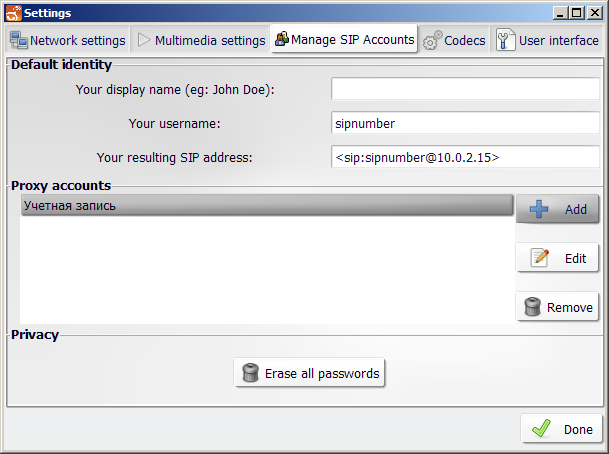Click trash icon on Erase all passwords

coord(251,373)
